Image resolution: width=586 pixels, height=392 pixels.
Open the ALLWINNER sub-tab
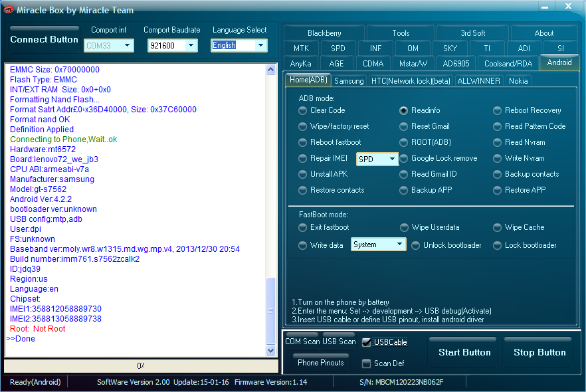pos(478,81)
